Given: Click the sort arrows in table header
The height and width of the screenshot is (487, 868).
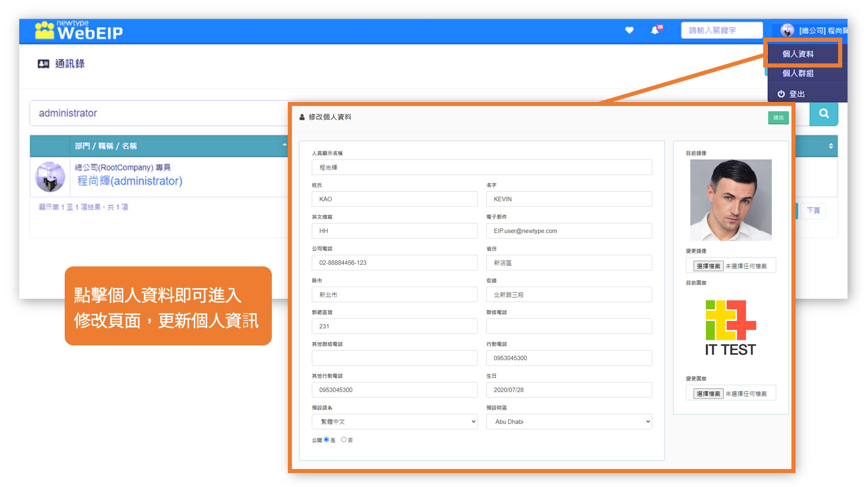Looking at the screenshot, I should 831,146.
